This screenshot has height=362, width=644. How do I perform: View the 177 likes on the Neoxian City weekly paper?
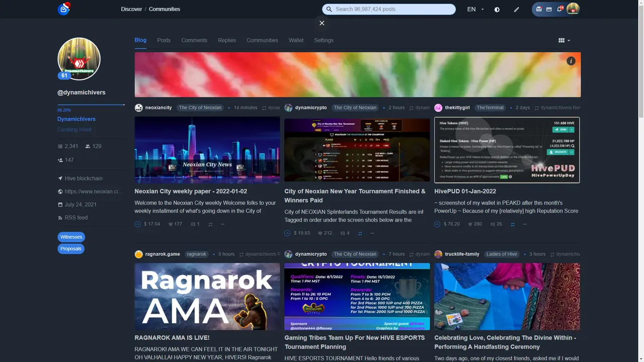coord(175,224)
